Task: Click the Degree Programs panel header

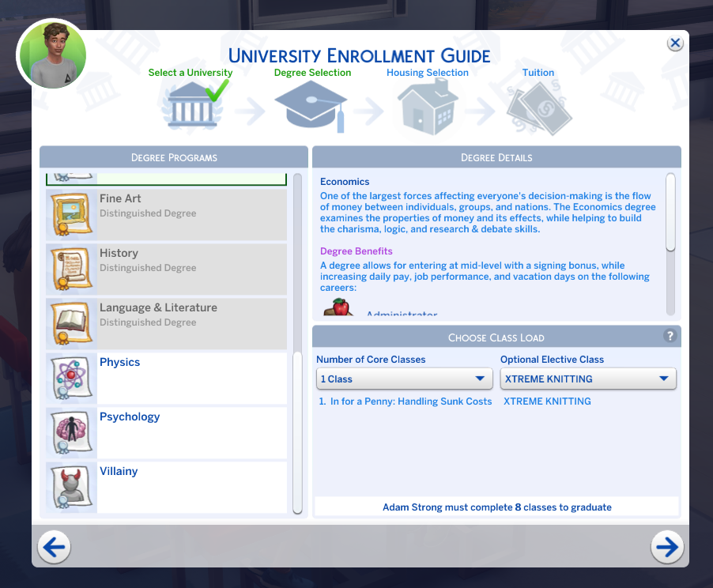Action: [x=174, y=157]
